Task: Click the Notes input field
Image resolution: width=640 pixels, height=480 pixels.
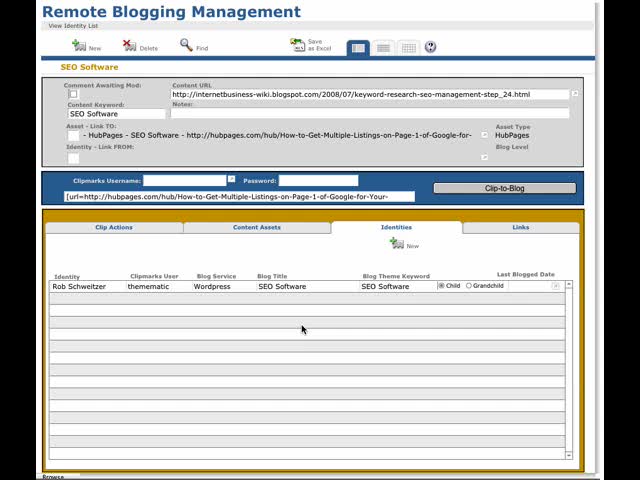Action: pos(369,113)
